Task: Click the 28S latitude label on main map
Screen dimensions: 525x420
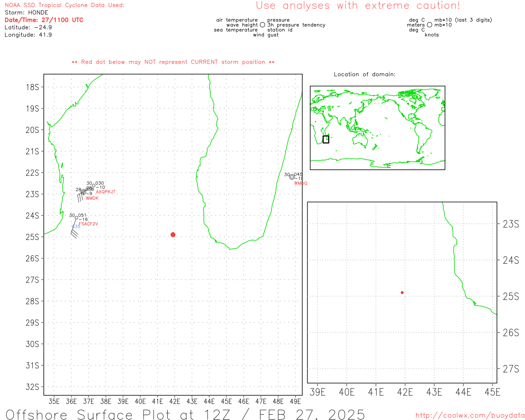Action: pyautogui.click(x=32, y=301)
